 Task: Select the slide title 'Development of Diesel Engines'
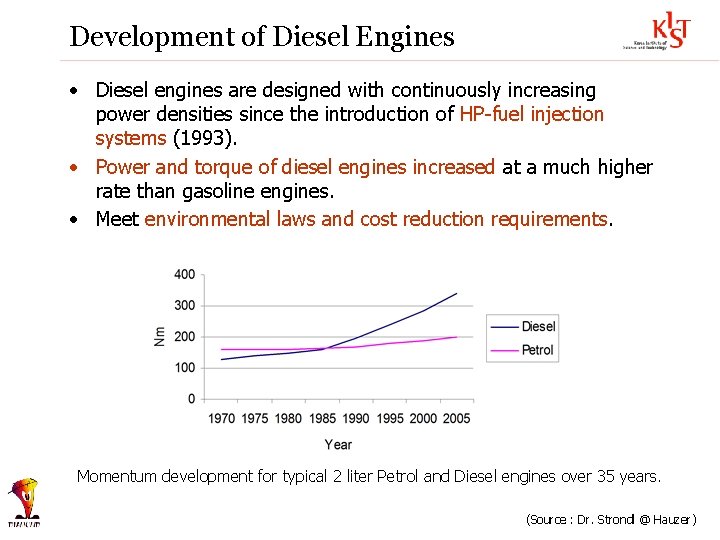pos(262,36)
